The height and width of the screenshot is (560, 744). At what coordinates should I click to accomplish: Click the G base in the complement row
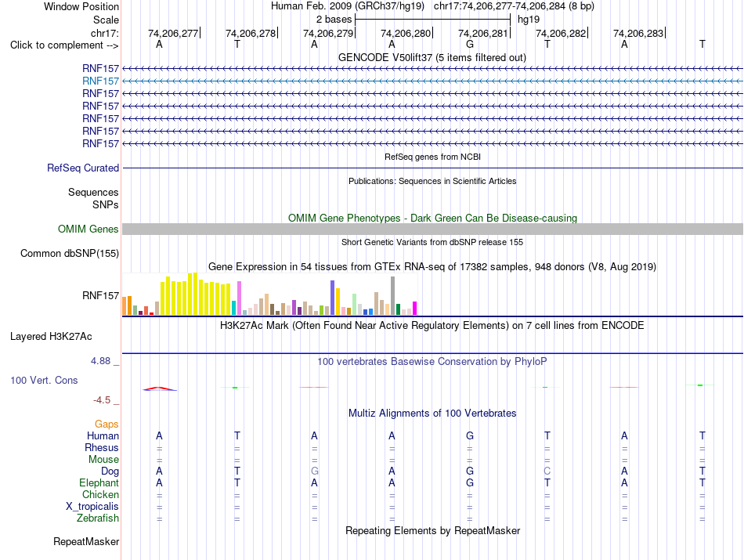(470, 44)
